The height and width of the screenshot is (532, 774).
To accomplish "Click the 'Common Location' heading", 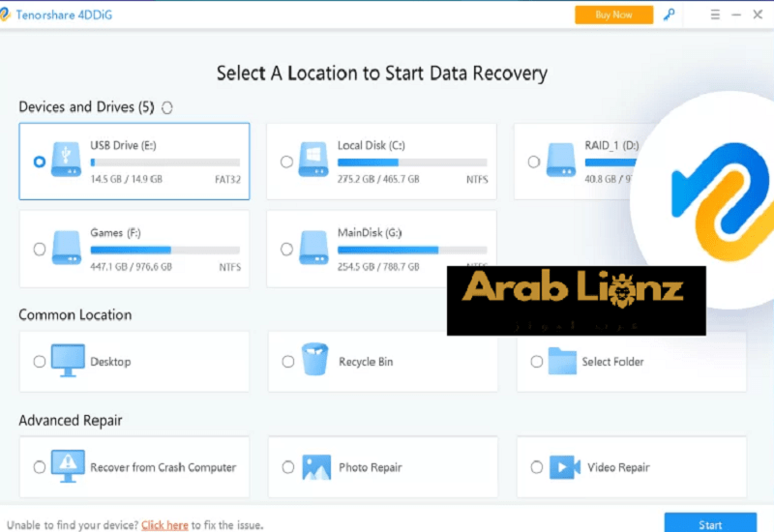I will [75, 315].
